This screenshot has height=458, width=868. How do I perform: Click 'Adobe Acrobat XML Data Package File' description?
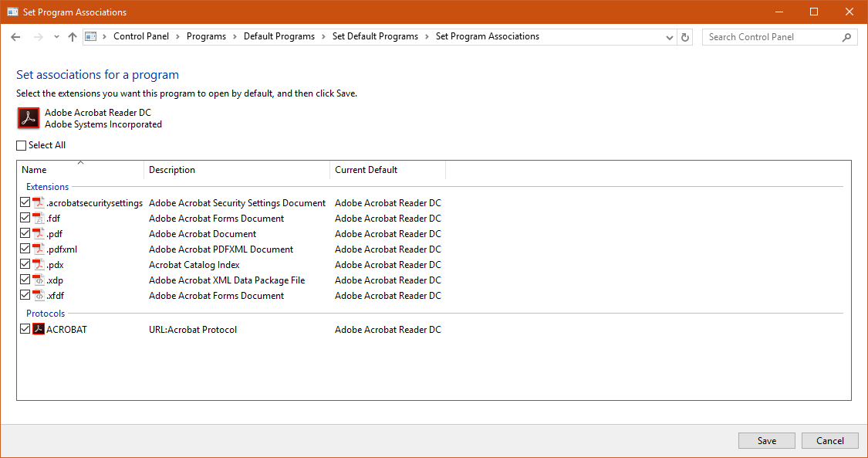[x=227, y=280]
